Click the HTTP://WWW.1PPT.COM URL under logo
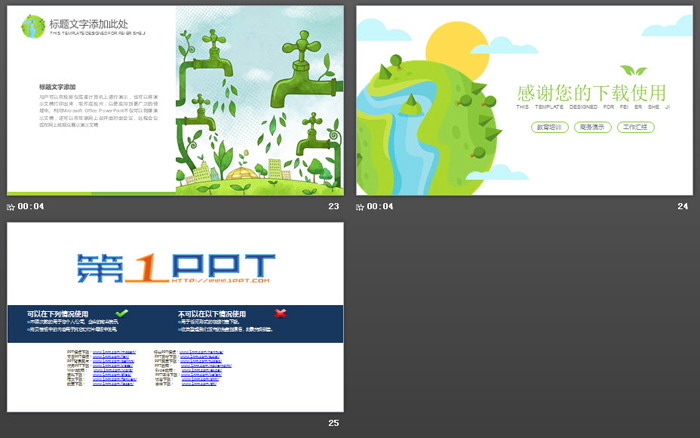The image size is (700, 438). point(221,280)
